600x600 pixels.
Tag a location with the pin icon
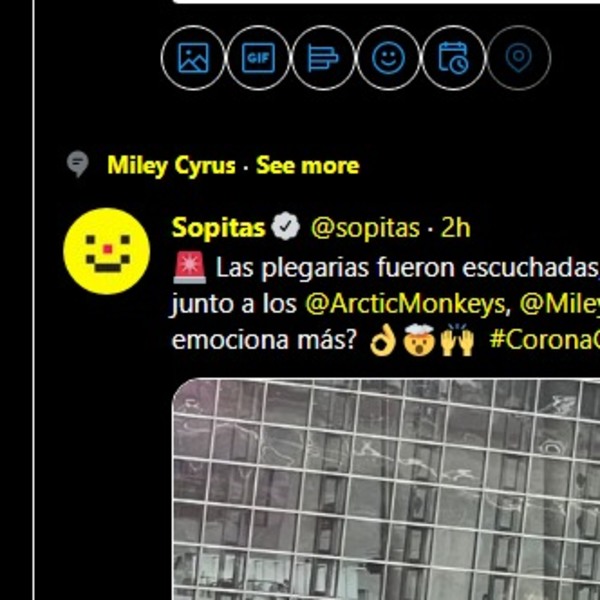[518, 58]
